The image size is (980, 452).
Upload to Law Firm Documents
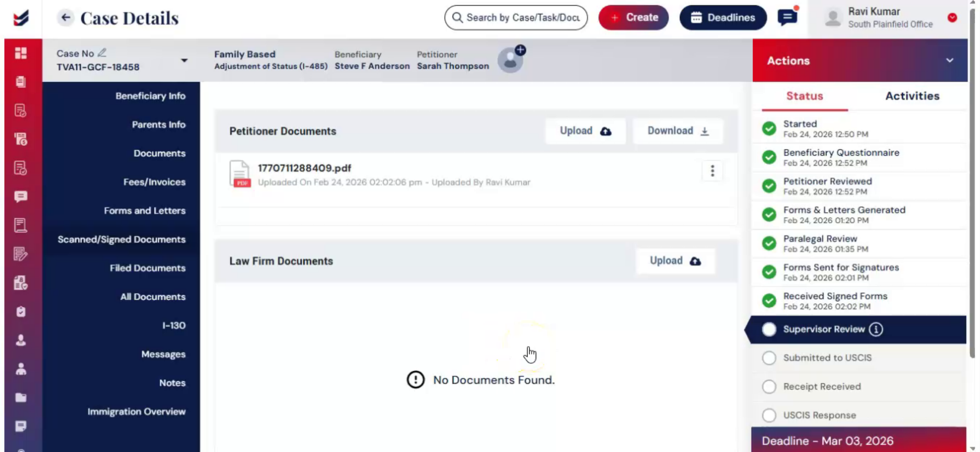pyautogui.click(x=675, y=261)
